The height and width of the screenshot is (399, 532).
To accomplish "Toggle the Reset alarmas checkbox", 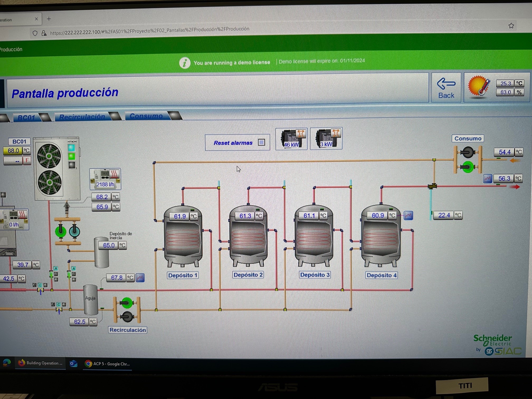I will pos(261,142).
